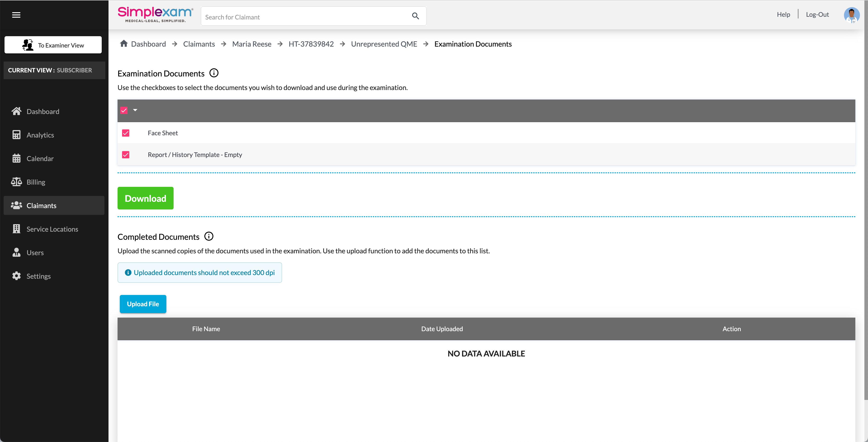The width and height of the screenshot is (868, 442).
Task: Click the search magnifier icon
Action: pos(415,16)
